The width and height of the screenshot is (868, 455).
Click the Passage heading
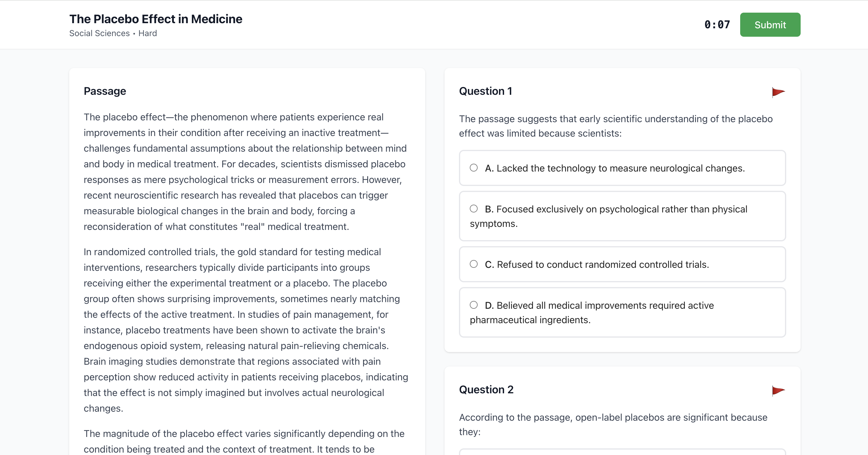coord(105,91)
